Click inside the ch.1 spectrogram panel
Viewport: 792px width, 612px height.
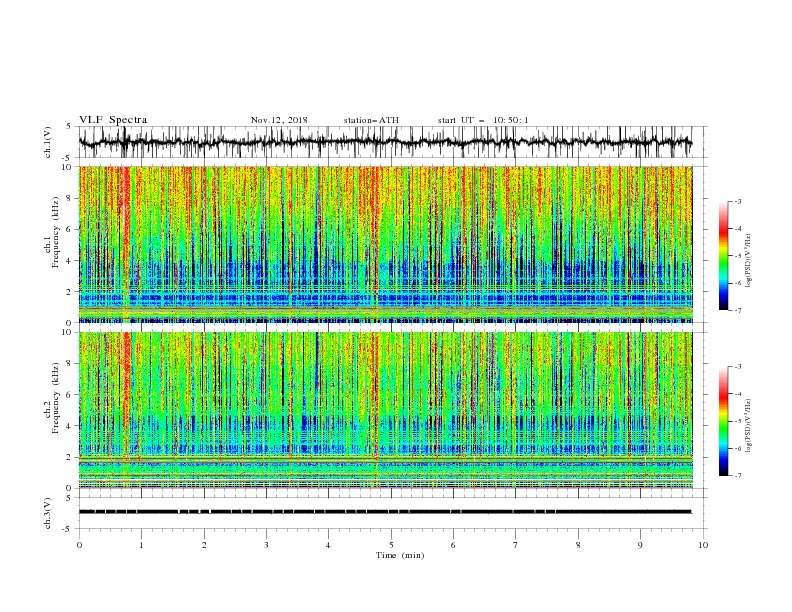coord(385,244)
